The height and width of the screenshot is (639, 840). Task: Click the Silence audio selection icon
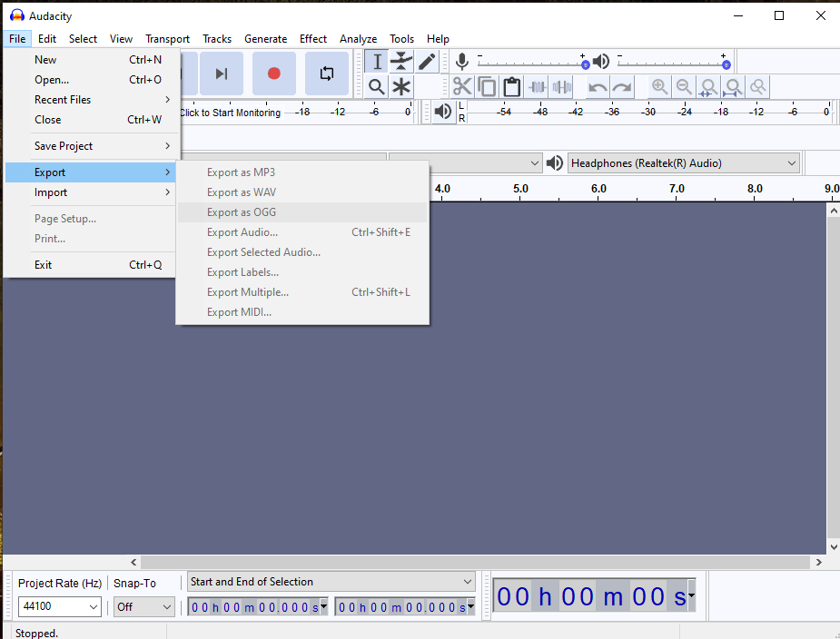point(562,87)
